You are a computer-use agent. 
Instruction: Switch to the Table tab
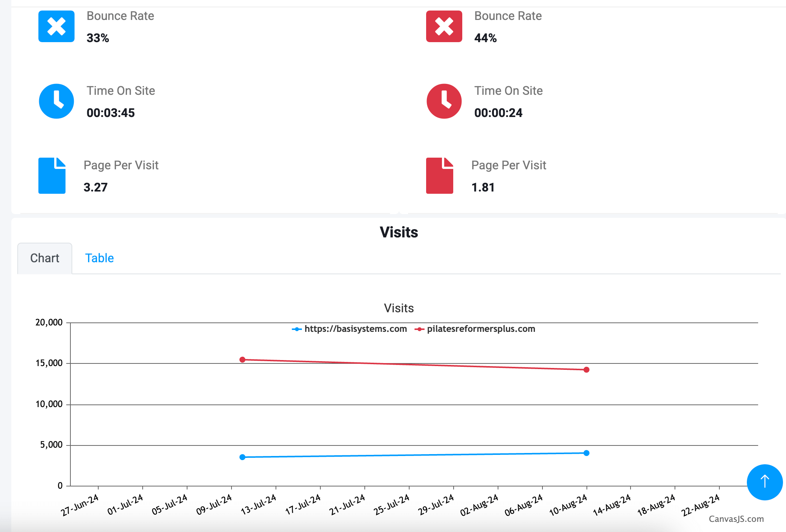tap(99, 258)
